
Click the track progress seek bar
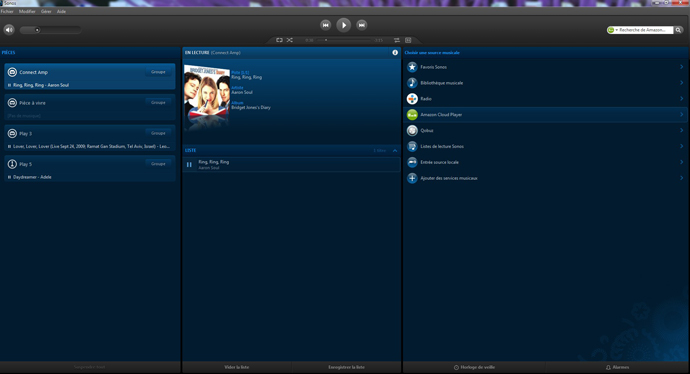[343, 40]
